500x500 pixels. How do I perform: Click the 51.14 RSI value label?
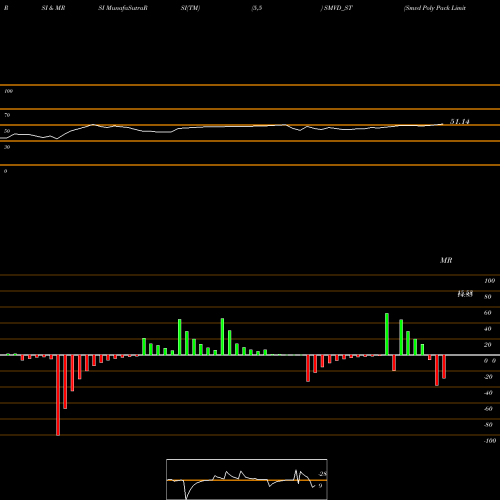pyautogui.click(x=460, y=122)
